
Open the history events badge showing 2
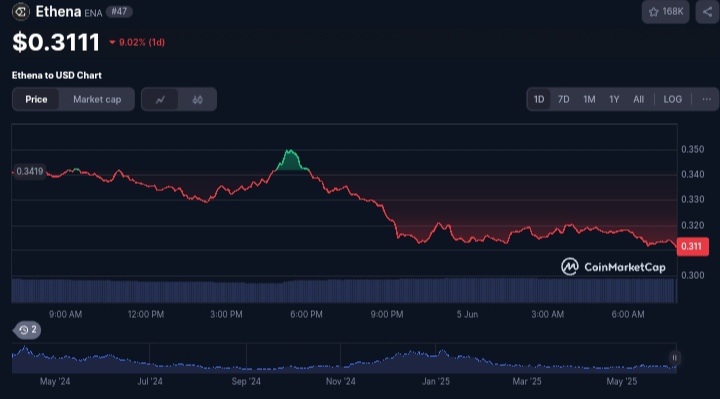27,330
